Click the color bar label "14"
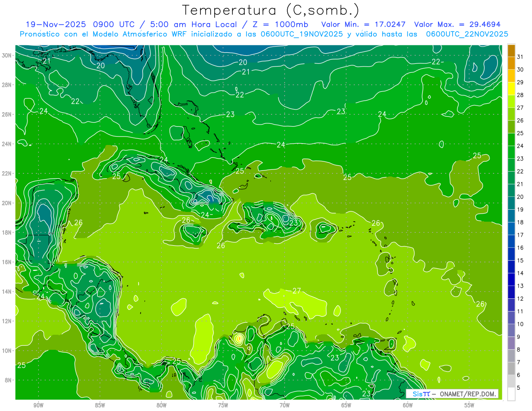 tap(520, 273)
